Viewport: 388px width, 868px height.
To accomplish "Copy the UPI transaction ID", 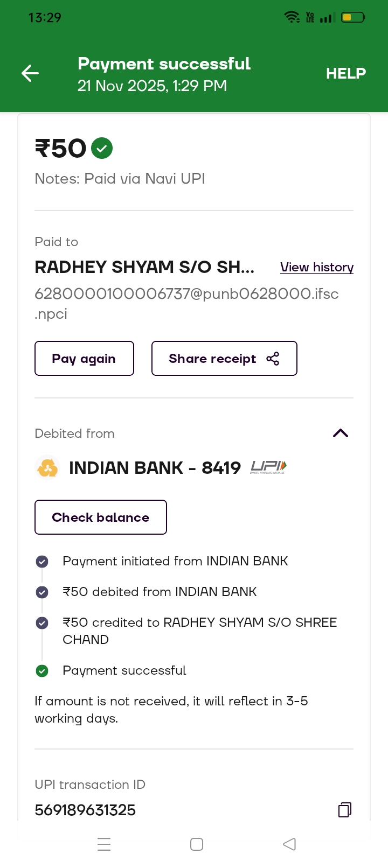I will (x=345, y=809).
